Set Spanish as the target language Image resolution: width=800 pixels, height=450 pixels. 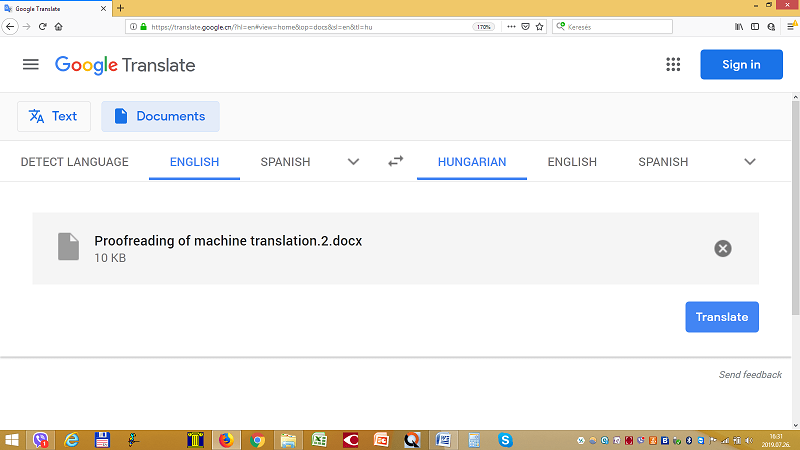click(663, 162)
